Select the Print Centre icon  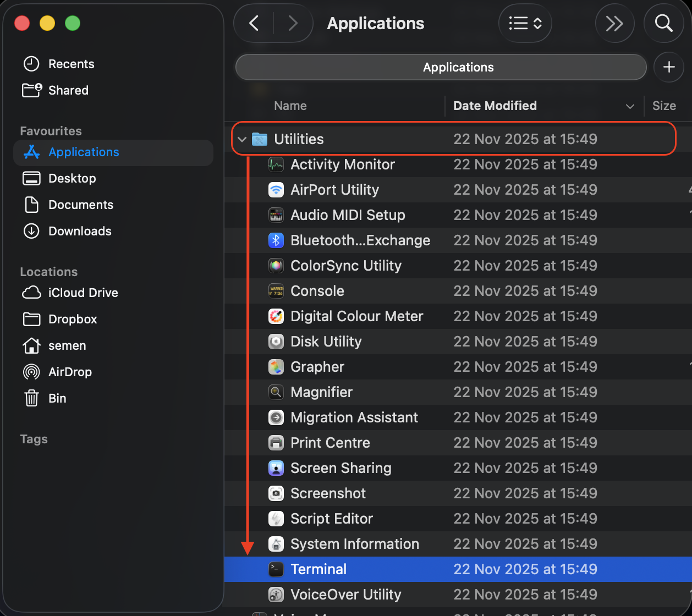click(276, 443)
